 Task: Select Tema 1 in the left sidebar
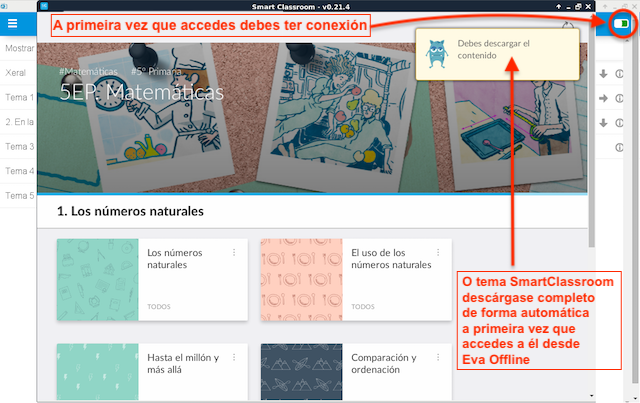[x=18, y=97]
